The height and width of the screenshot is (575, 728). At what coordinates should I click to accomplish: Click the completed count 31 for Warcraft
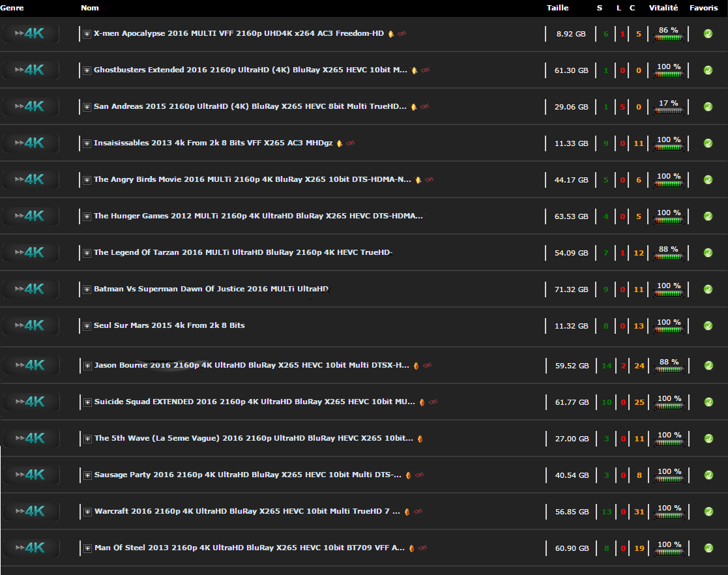(x=639, y=512)
